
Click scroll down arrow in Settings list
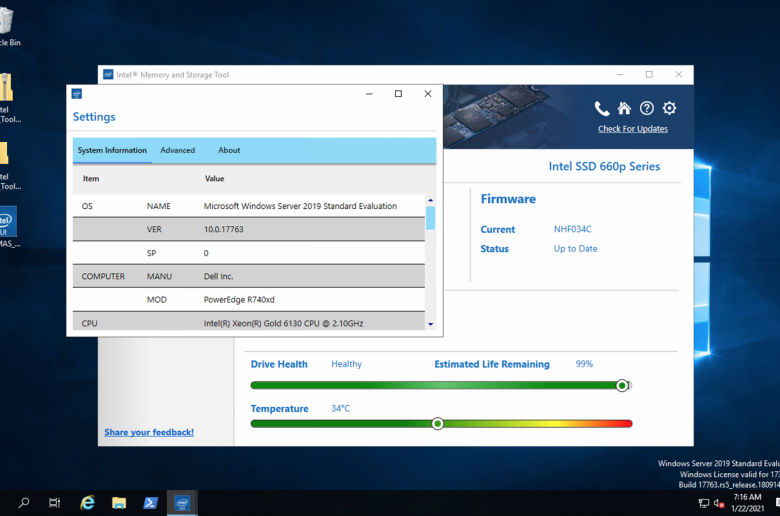pos(431,324)
